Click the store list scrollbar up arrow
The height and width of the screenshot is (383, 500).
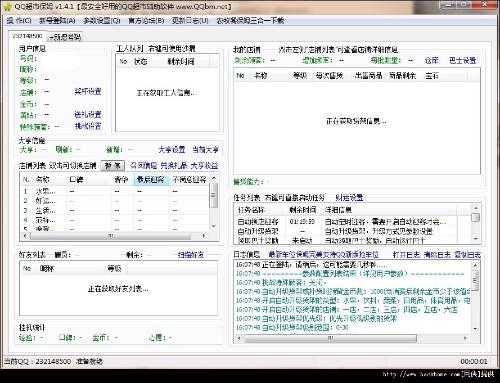coord(214,178)
